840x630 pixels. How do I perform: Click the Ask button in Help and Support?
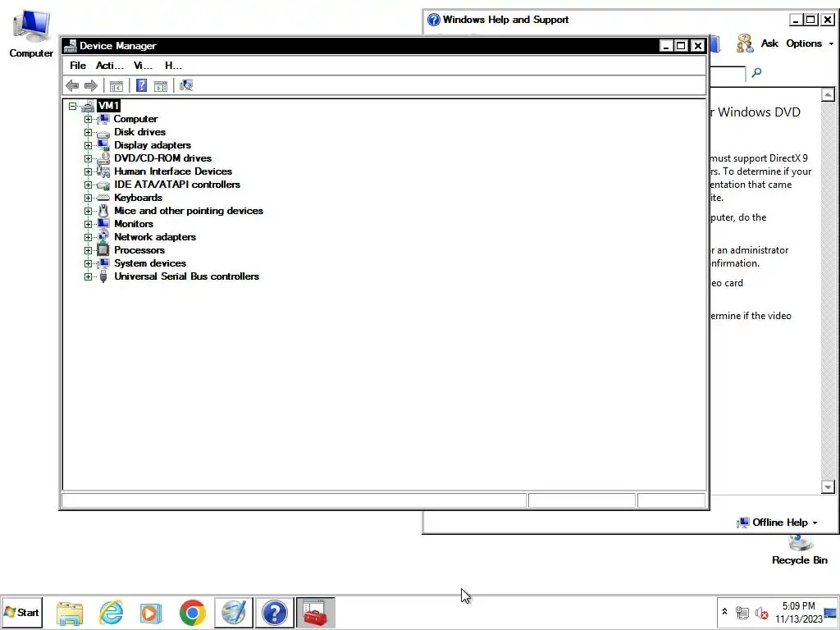tap(757, 43)
